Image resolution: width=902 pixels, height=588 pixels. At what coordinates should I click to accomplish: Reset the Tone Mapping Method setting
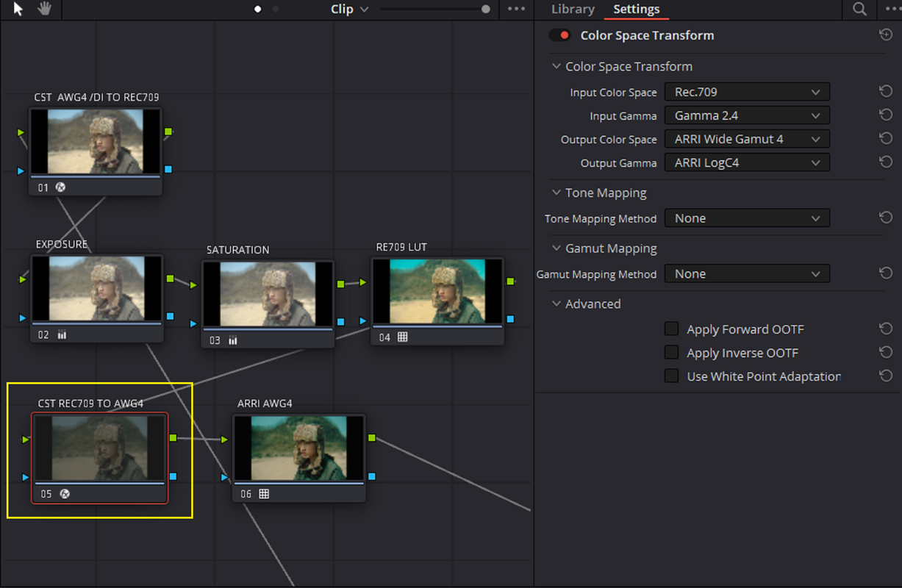(886, 218)
